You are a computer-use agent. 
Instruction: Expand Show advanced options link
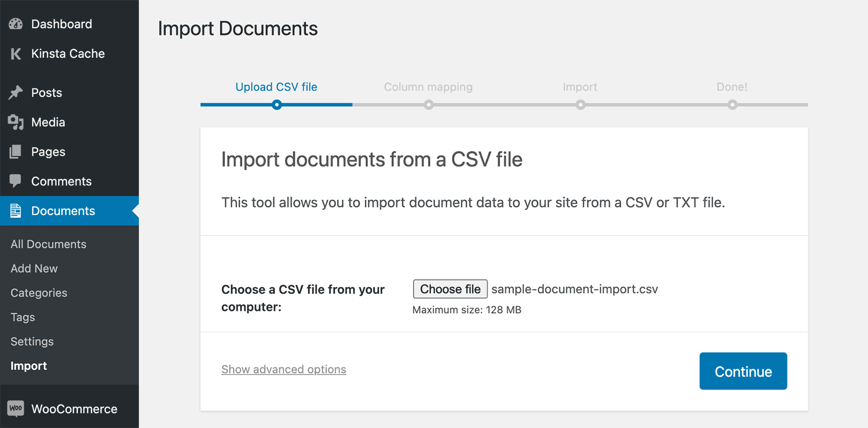pos(284,369)
